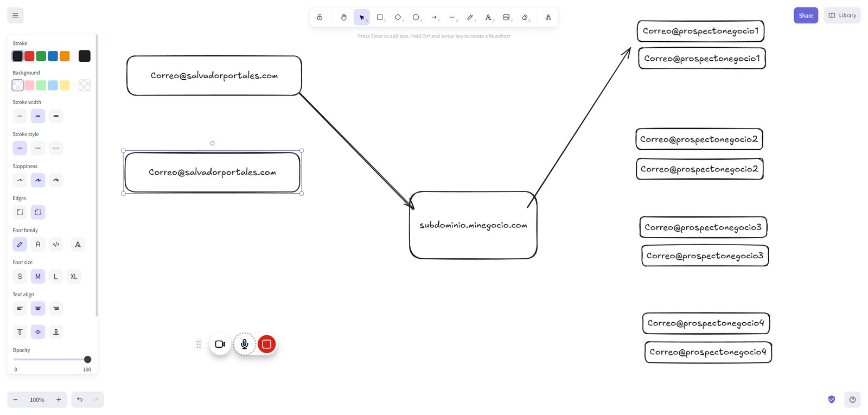Viewport: 868px width, 415px height.
Task: Pick the Diamond shape tool
Action: point(398,17)
